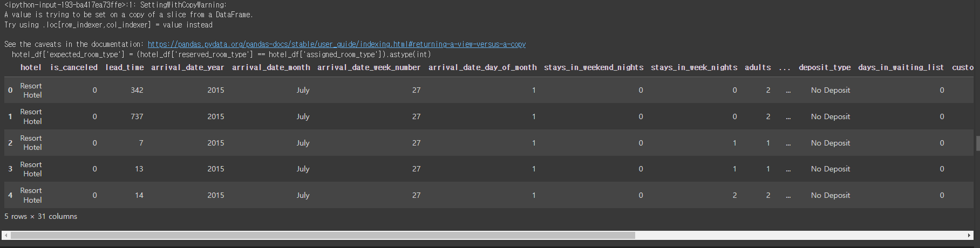The image size is (980, 248).
Task: Click the horizontal scrollbar right arrow
Action: pos(969,236)
